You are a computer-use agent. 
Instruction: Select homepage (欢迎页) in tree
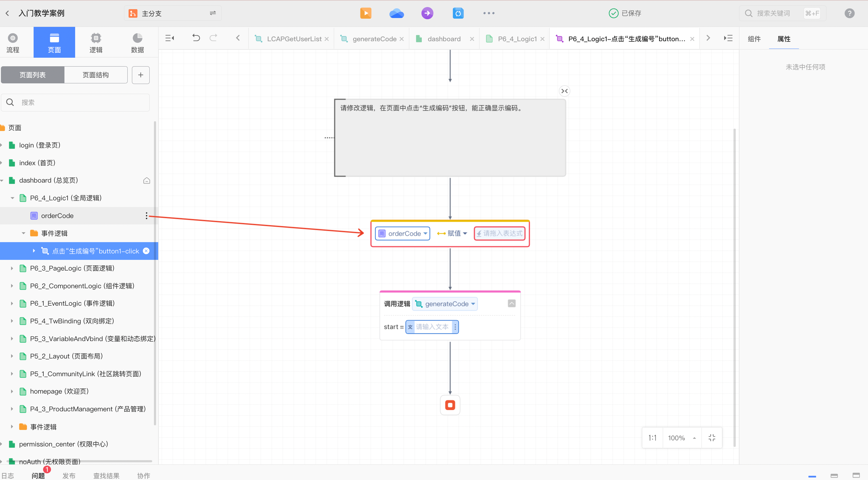59,391
